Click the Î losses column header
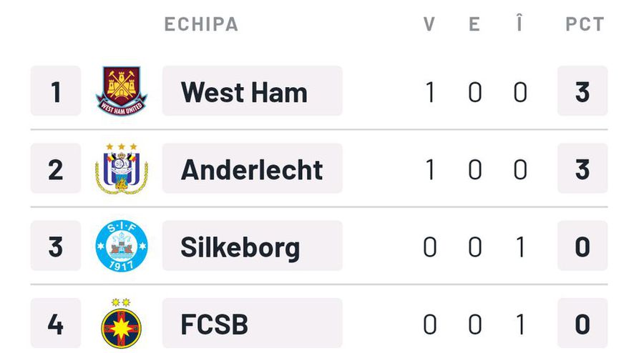The width and height of the screenshot is (644, 353). point(519,22)
